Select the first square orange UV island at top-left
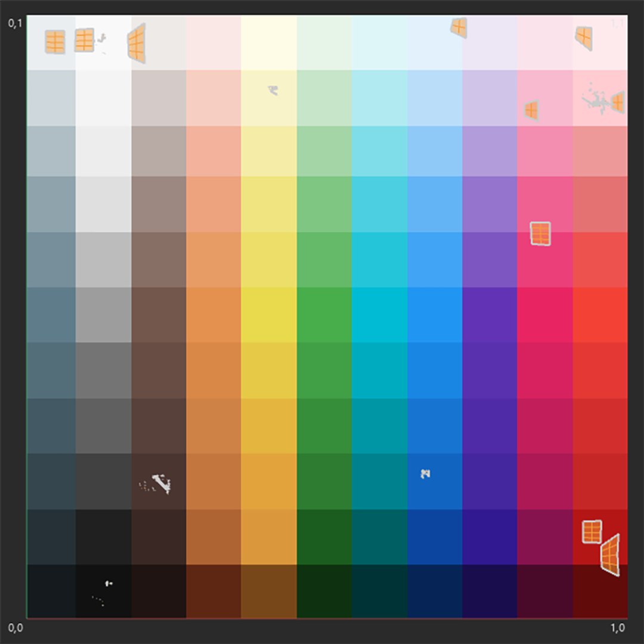 point(55,42)
